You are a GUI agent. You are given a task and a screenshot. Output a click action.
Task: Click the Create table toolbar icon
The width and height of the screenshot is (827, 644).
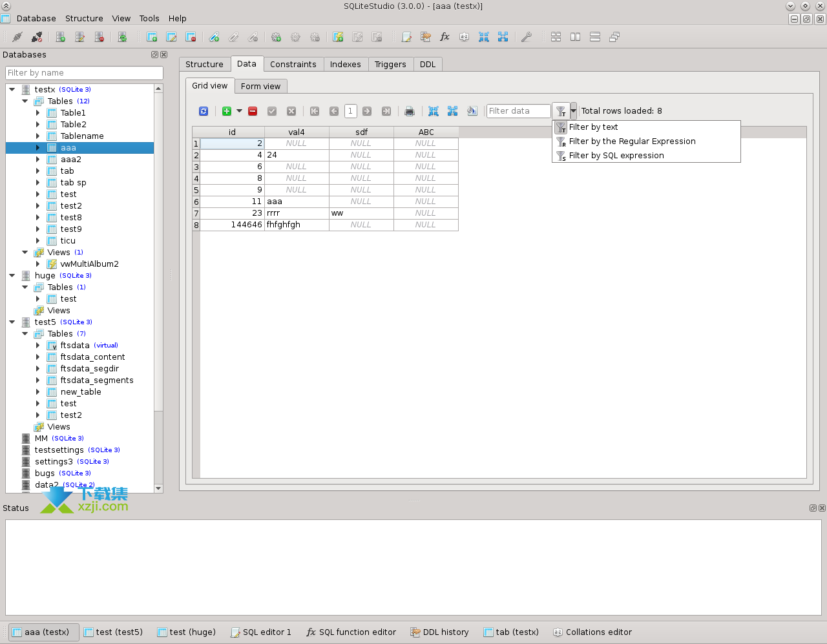[x=152, y=37]
